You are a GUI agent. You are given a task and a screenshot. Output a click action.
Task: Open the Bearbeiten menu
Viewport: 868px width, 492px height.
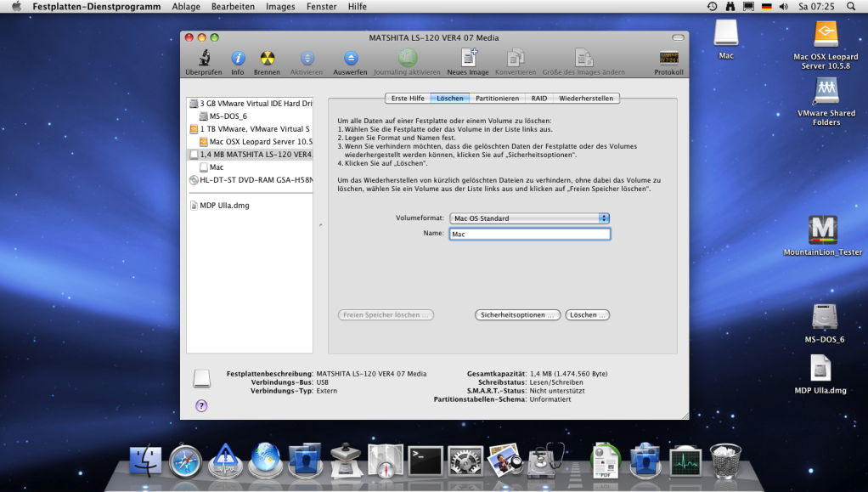pos(233,7)
